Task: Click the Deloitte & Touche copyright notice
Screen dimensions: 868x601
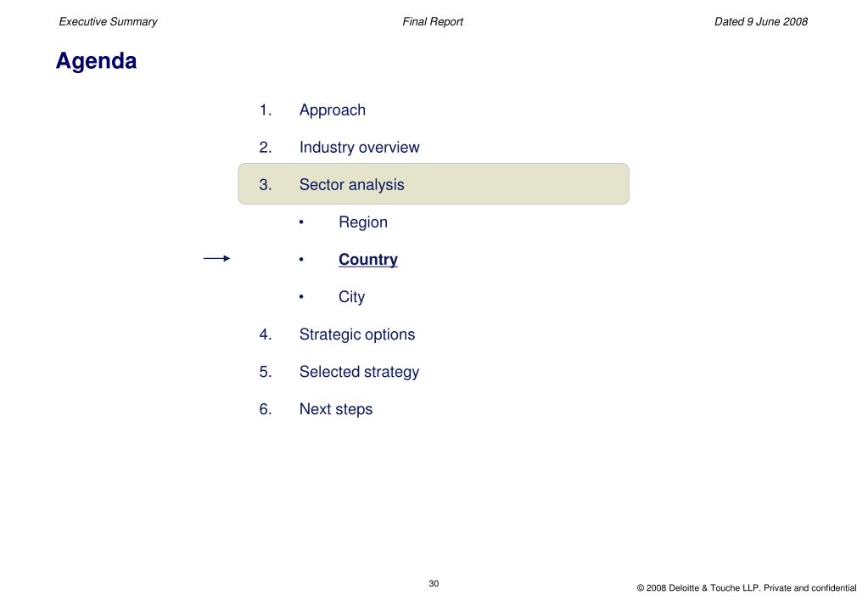Action: tap(746, 587)
